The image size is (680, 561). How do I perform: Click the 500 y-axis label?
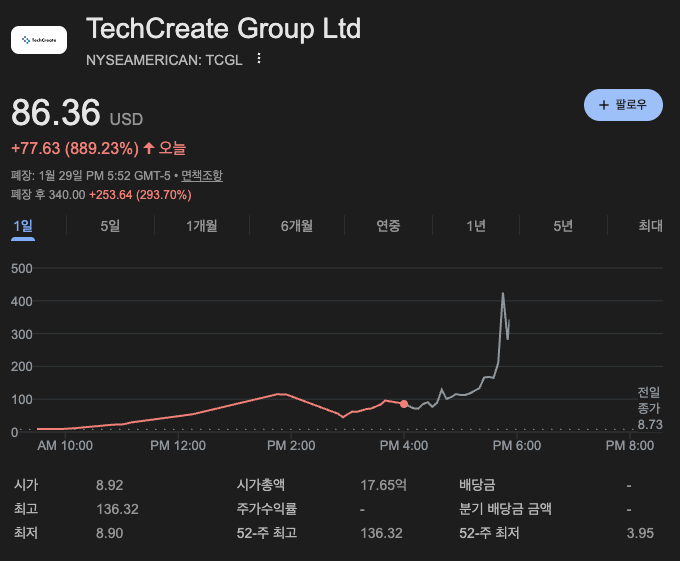tap(22, 268)
